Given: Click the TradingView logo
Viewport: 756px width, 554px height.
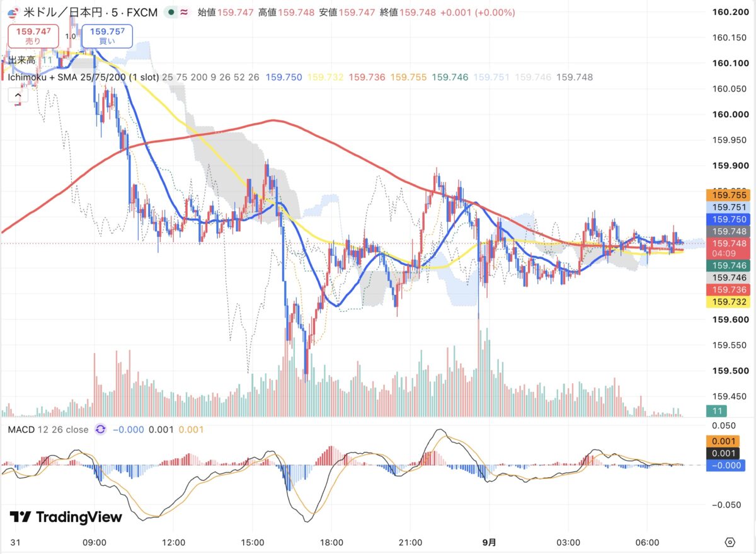Looking at the screenshot, I should 66,517.
